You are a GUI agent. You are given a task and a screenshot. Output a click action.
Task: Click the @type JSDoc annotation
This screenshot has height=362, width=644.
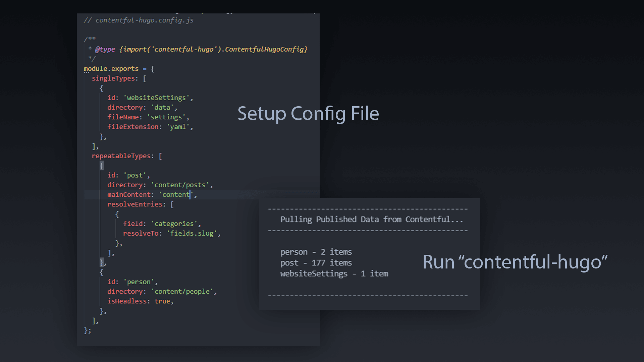coord(105,49)
